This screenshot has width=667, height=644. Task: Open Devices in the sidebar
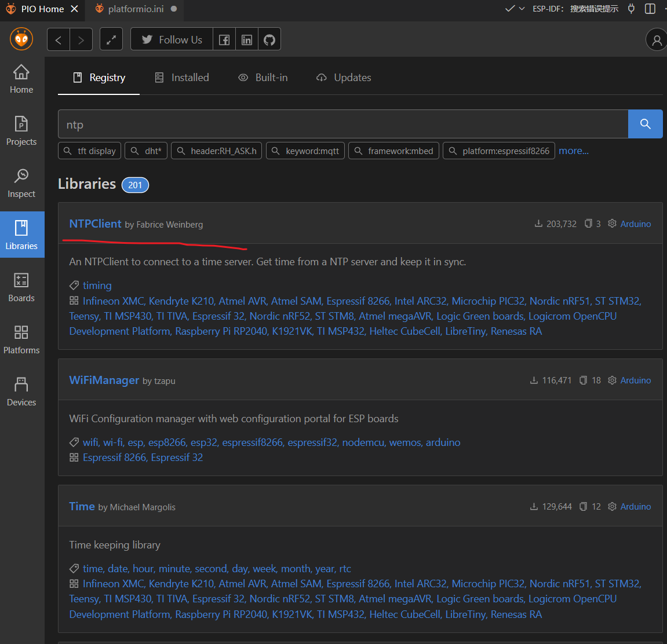21,391
